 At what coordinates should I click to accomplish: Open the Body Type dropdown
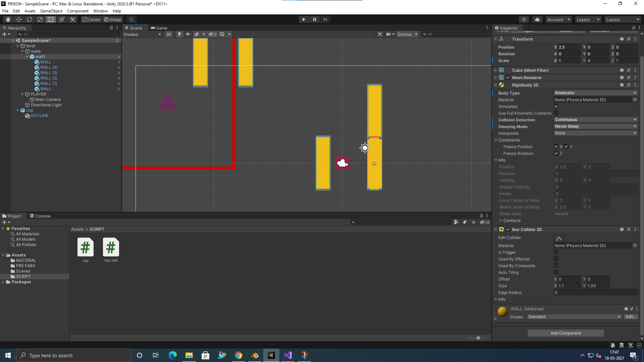pyautogui.click(x=595, y=93)
